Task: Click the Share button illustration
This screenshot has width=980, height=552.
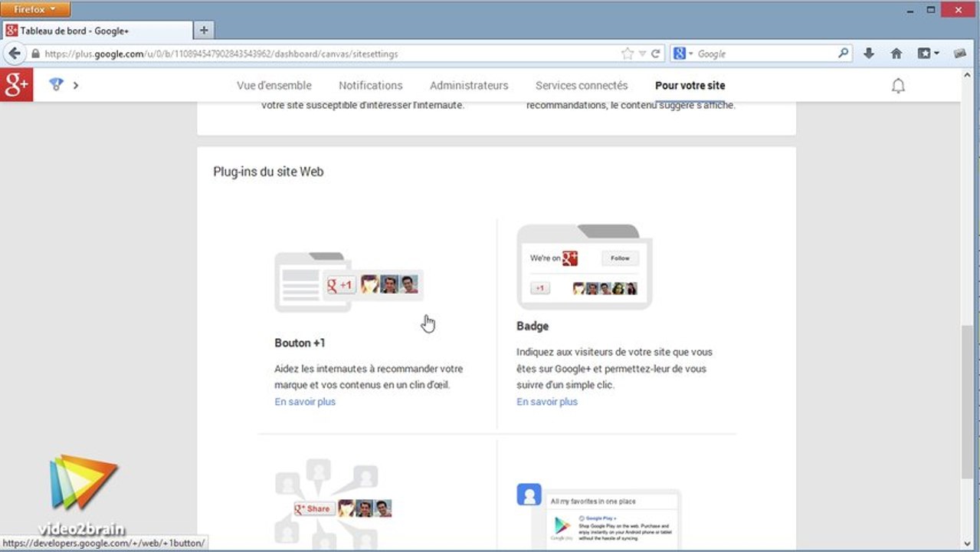Action: (333, 504)
